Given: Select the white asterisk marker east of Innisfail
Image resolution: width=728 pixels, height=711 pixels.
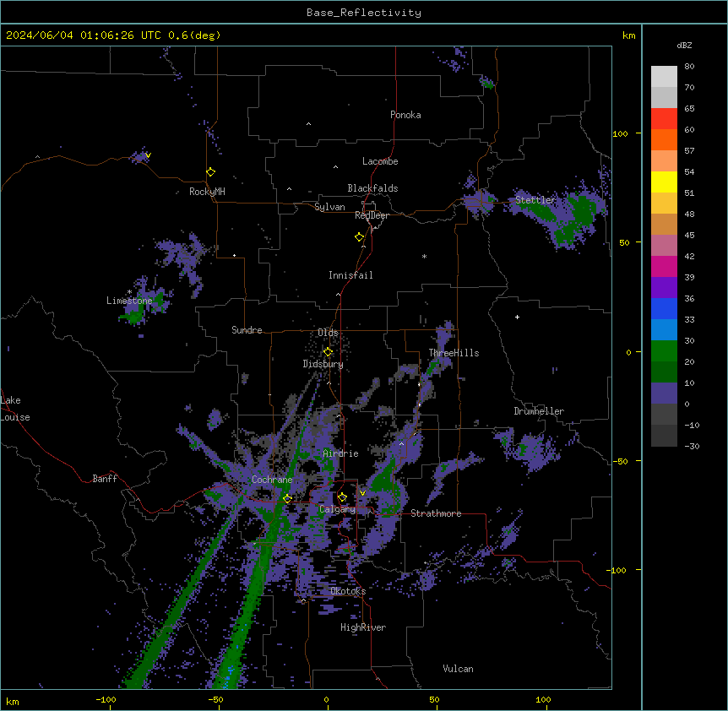Looking at the screenshot, I should (x=424, y=256).
